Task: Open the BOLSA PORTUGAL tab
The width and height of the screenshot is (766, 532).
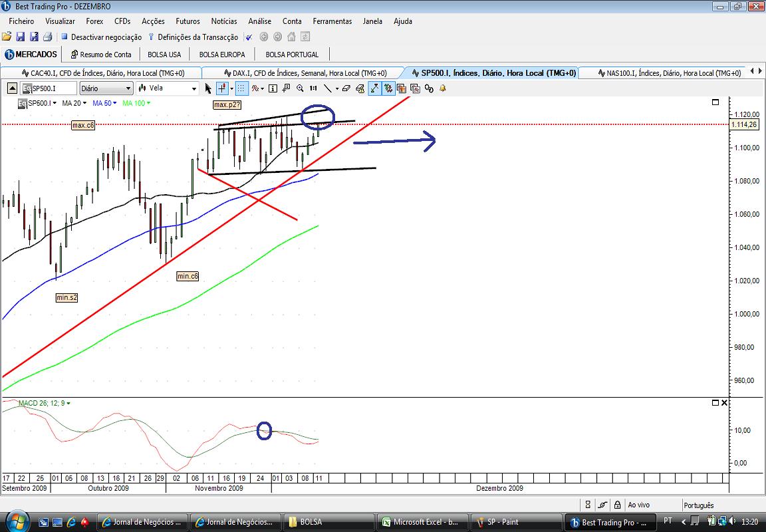Action: point(292,55)
